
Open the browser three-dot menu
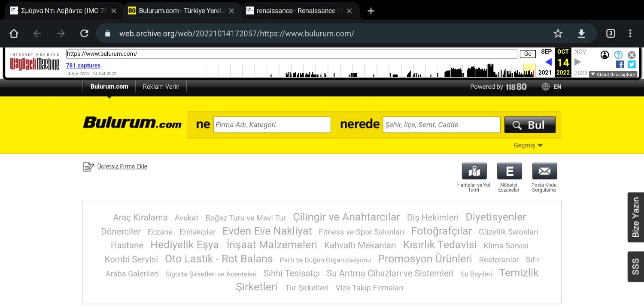tap(630, 33)
